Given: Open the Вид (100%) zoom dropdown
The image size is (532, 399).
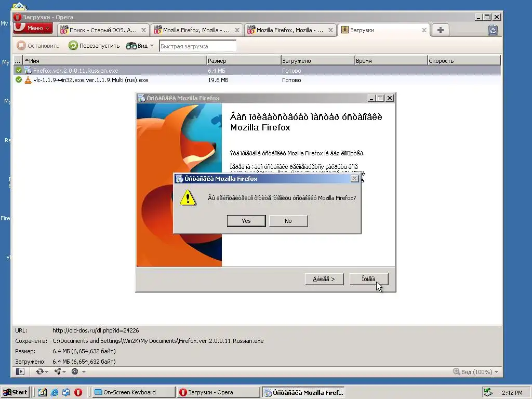Looking at the screenshot, I should point(476,372).
